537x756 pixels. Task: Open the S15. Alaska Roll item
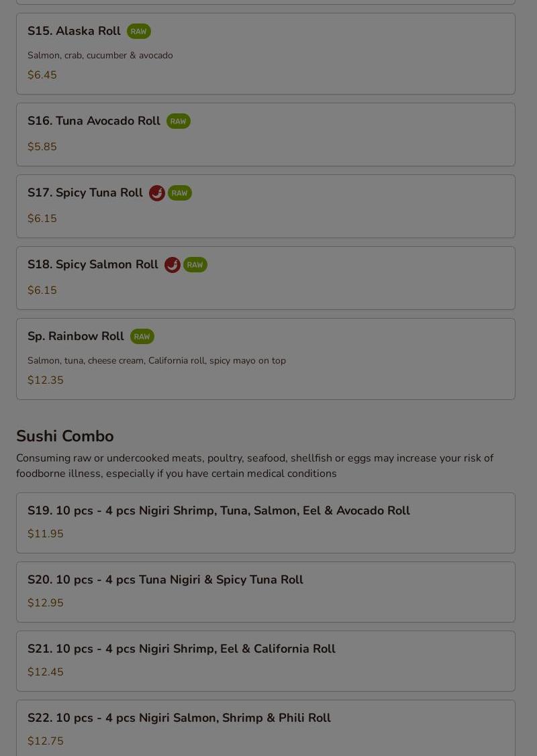tap(266, 54)
